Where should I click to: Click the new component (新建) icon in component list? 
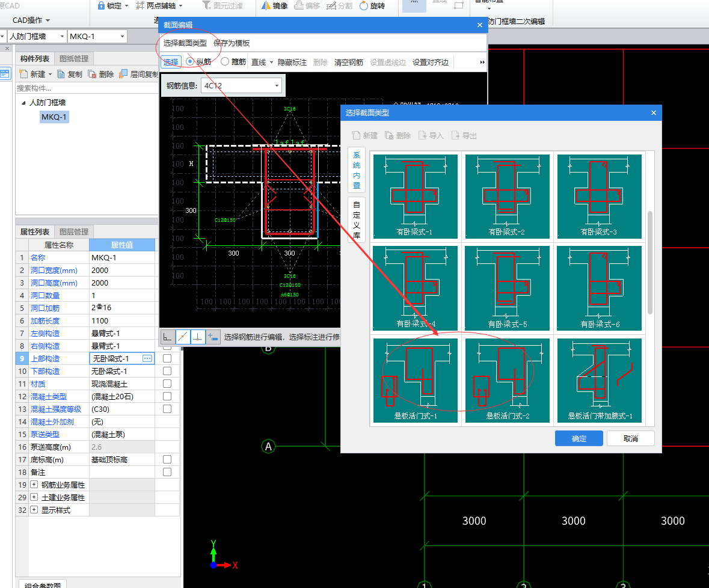23,74
